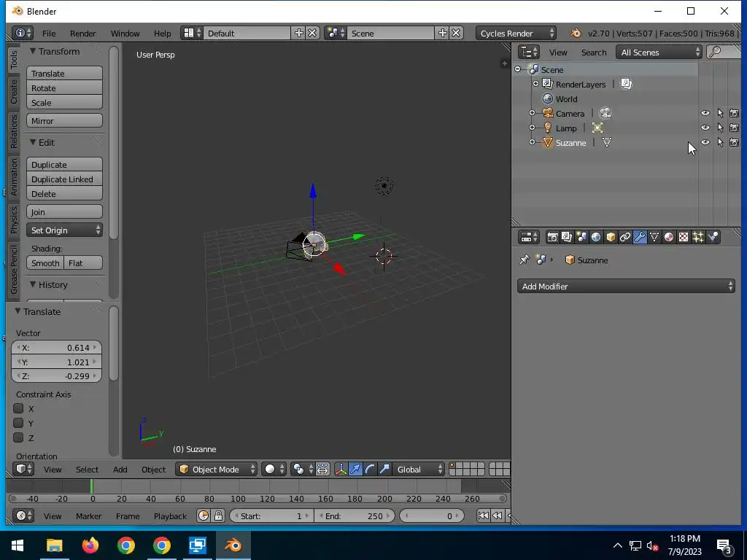
Task: Open the All Scenes outliner filter dropdown
Action: [x=659, y=52]
